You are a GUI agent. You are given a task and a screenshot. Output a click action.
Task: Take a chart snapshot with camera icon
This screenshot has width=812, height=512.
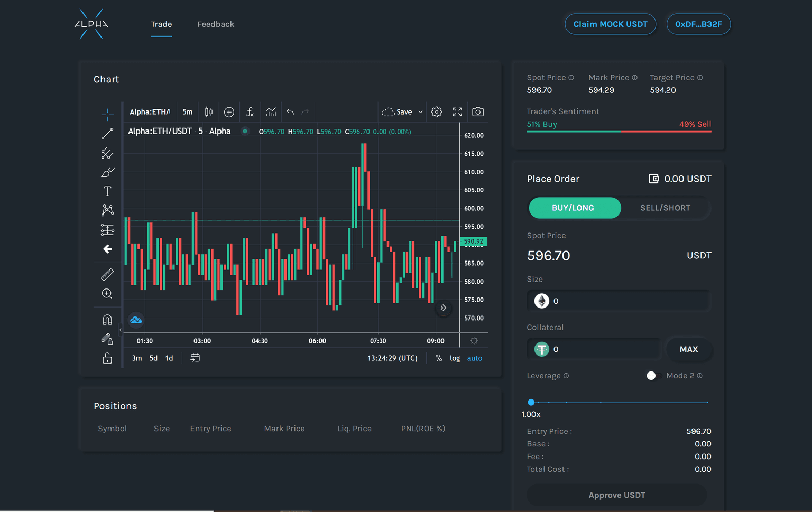click(x=478, y=112)
